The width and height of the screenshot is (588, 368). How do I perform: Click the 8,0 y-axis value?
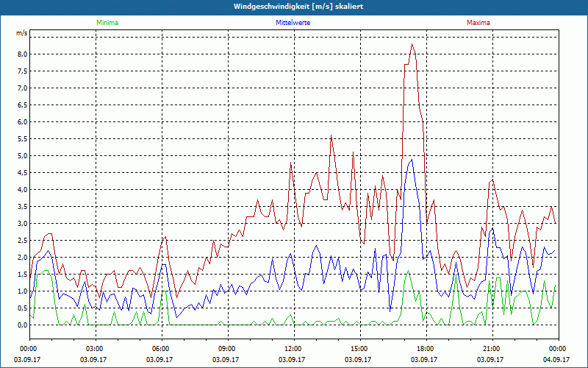[23, 54]
